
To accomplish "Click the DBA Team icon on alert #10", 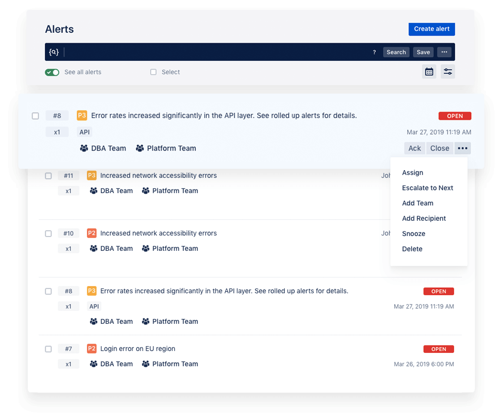I will pyautogui.click(x=93, y=249).
